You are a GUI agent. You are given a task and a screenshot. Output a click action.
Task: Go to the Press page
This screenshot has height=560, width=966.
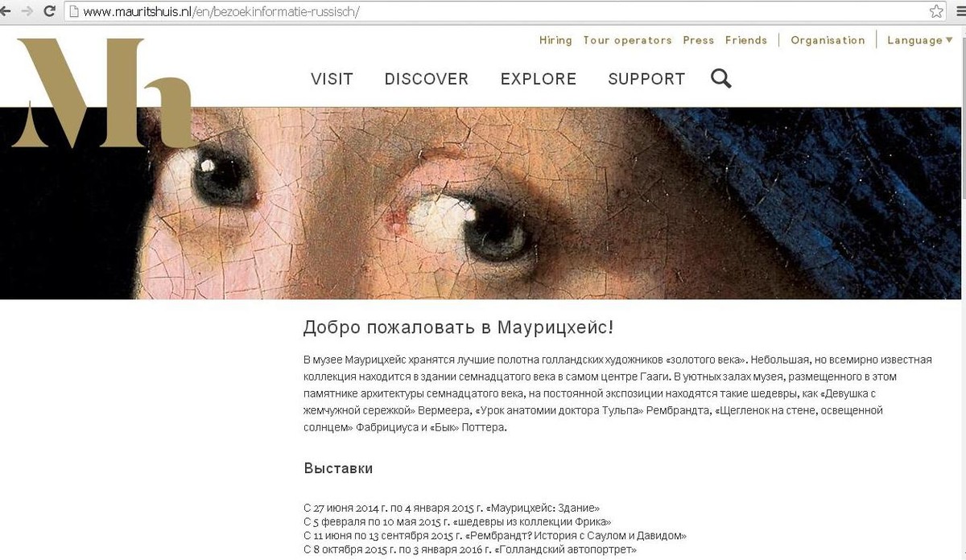[699, 40]
